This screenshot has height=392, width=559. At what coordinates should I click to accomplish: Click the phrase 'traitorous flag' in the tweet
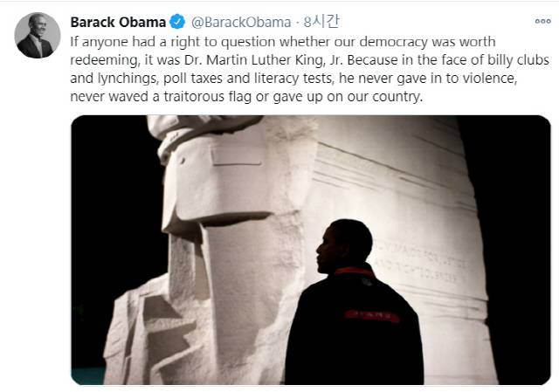click(208, 97)
